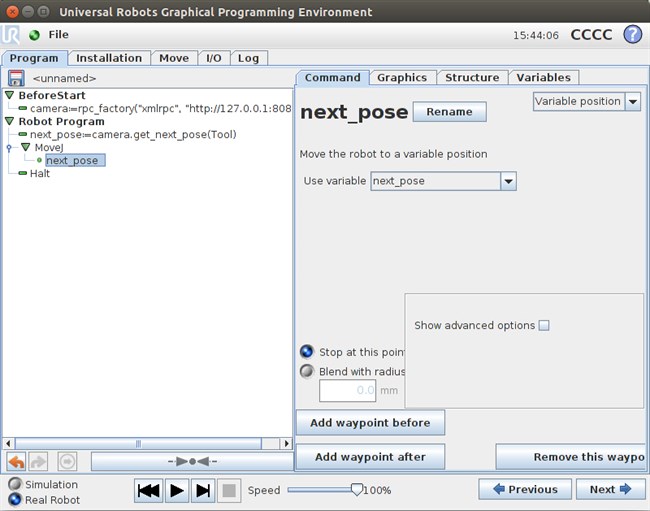Click the Previous button
Image resolution: width=650 pixels, height=511 pixels.
tap(525, 489)
